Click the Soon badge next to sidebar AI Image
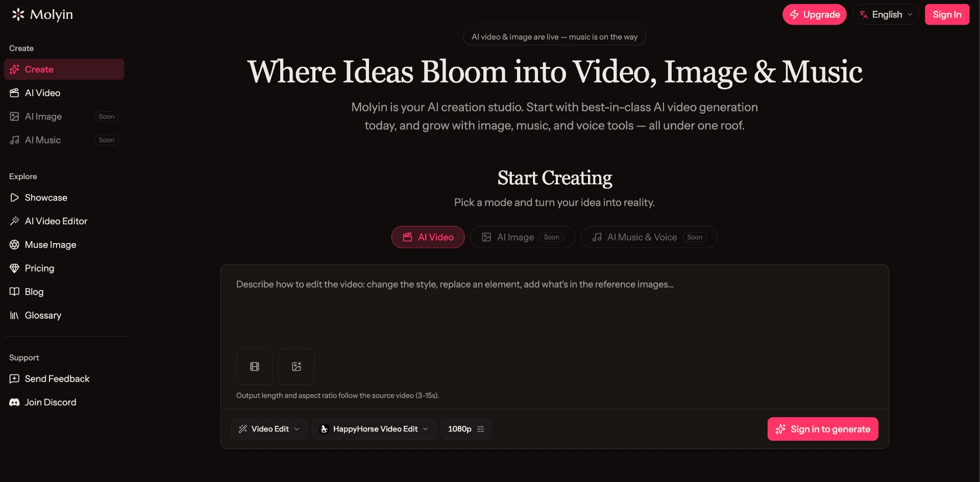 [107, 116]
